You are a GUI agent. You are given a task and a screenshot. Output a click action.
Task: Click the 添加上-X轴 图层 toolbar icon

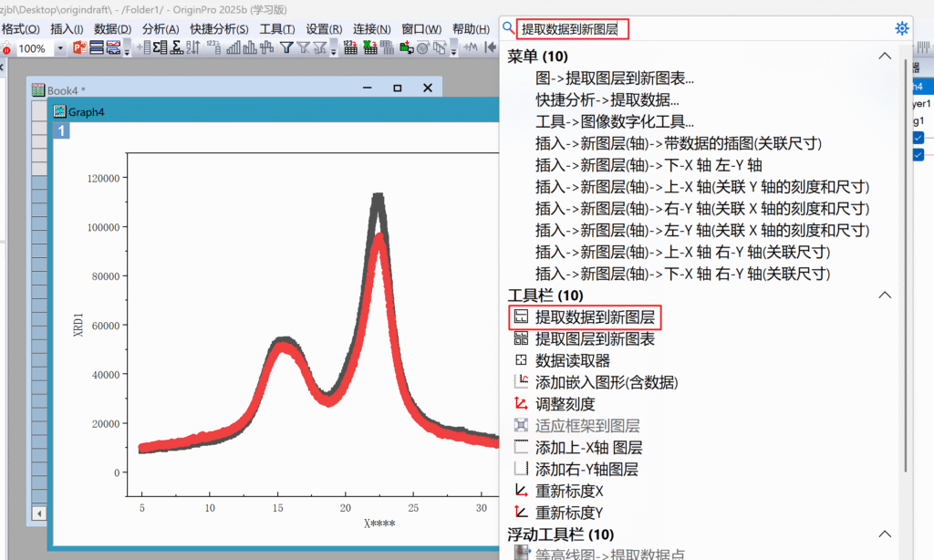tap(521, 448)
